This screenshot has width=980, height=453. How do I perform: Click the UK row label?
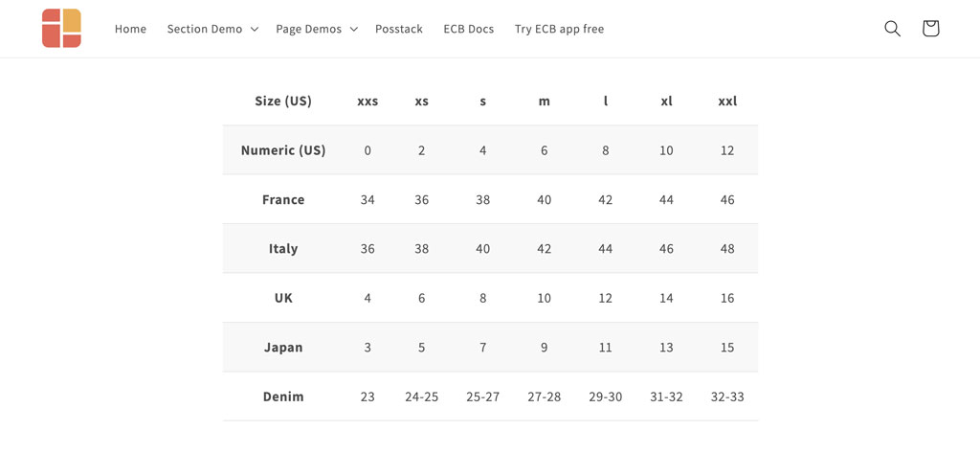point(283,298)
